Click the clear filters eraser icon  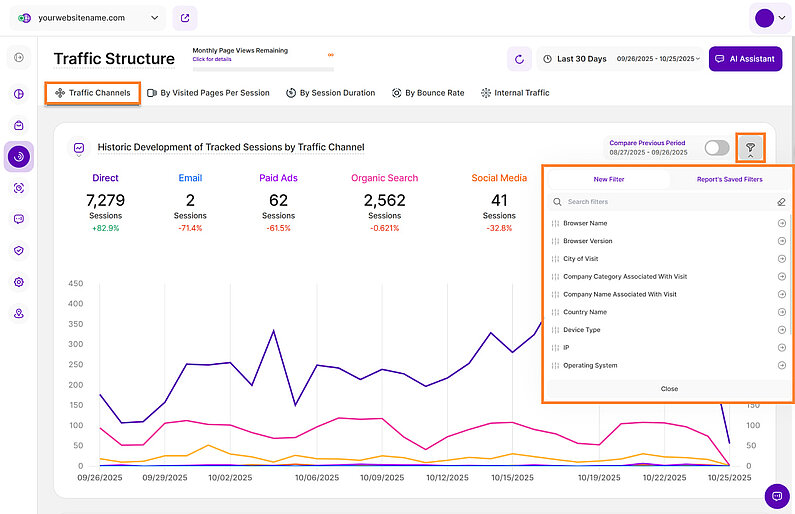[x=781, y=202]
